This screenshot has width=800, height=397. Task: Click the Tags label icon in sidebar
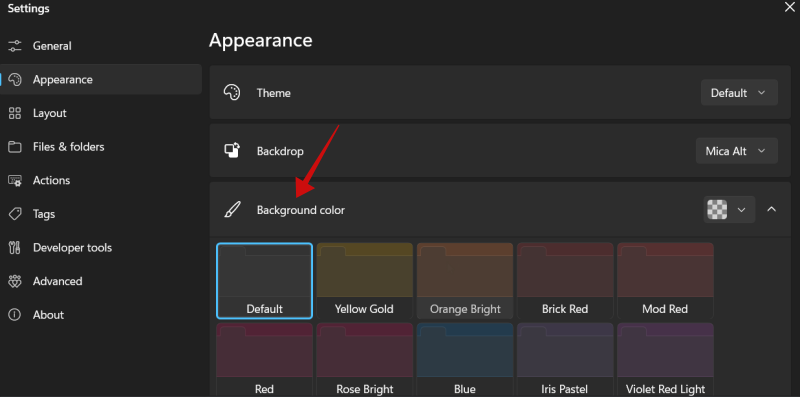tap(15, 214)
